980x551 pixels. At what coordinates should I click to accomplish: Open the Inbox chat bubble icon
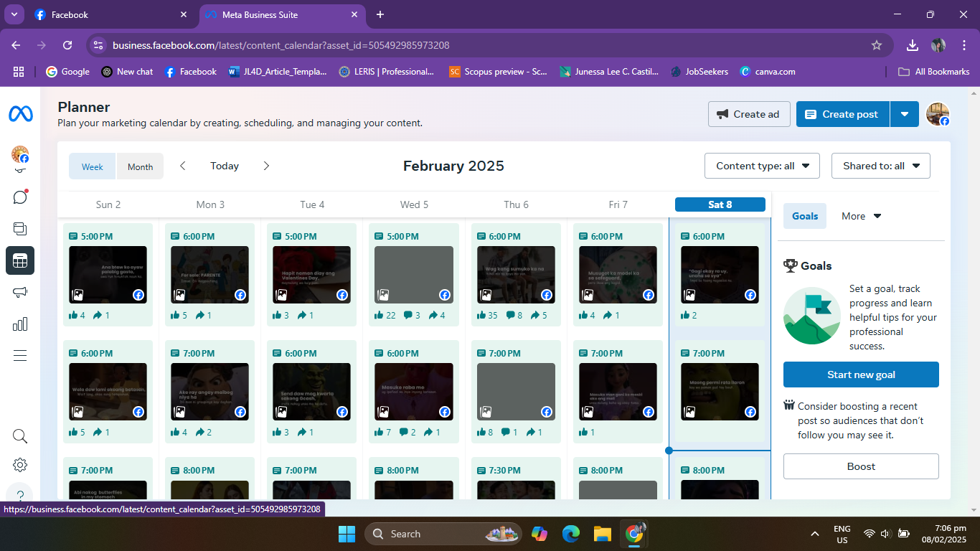20,197
